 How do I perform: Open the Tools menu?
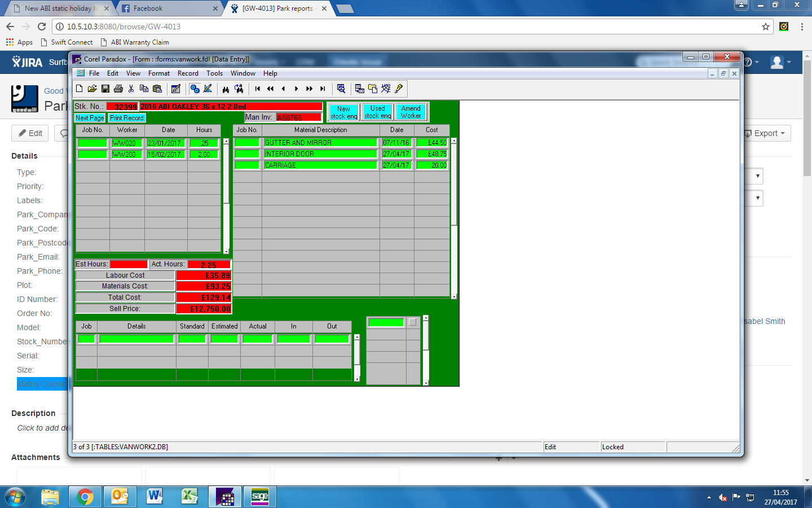pos(214,73)
